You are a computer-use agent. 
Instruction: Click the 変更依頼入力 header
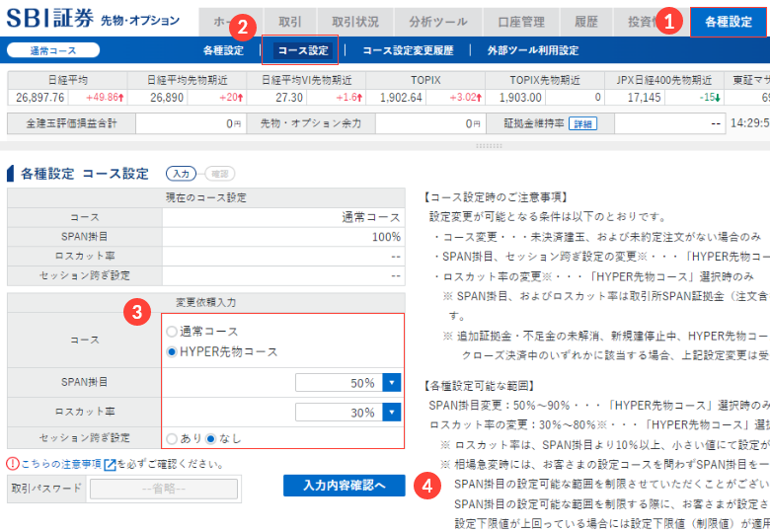pos(205,302)
